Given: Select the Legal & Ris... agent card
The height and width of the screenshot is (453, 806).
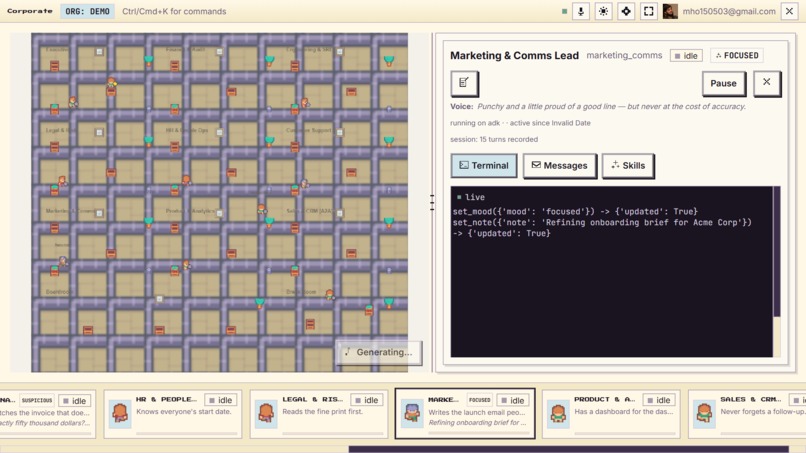Looking at the screenshot, I should pos(319,413).
